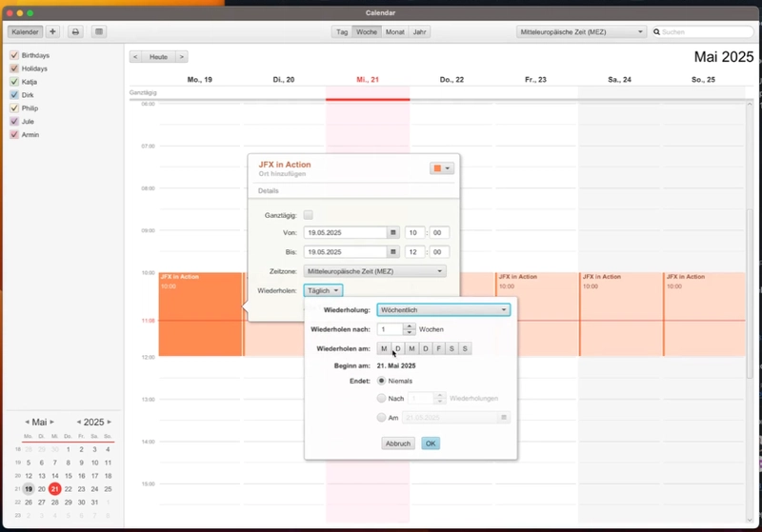Toggle the Dirk calendar checkbox
Image resolution: width=762 pixels, height=532 pixels.
point(14,95)
